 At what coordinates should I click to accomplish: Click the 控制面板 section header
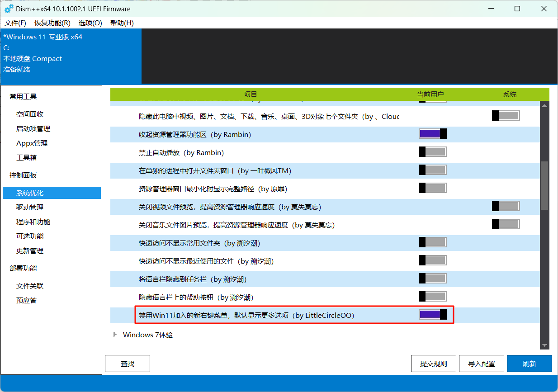[x=23, y=175]
